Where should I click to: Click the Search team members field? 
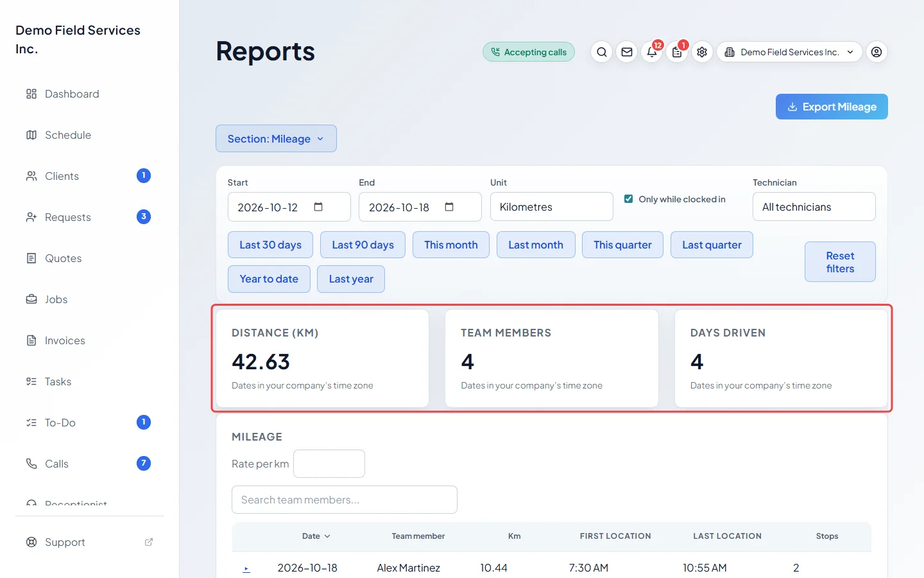(345, 500)
